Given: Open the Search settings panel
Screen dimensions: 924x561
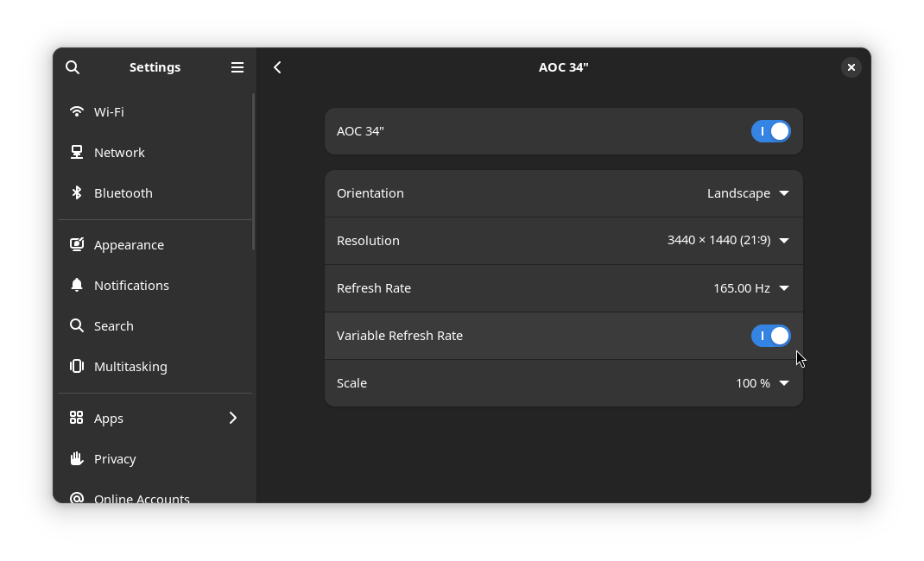Looking at the screenshot, I should (114, 326).
